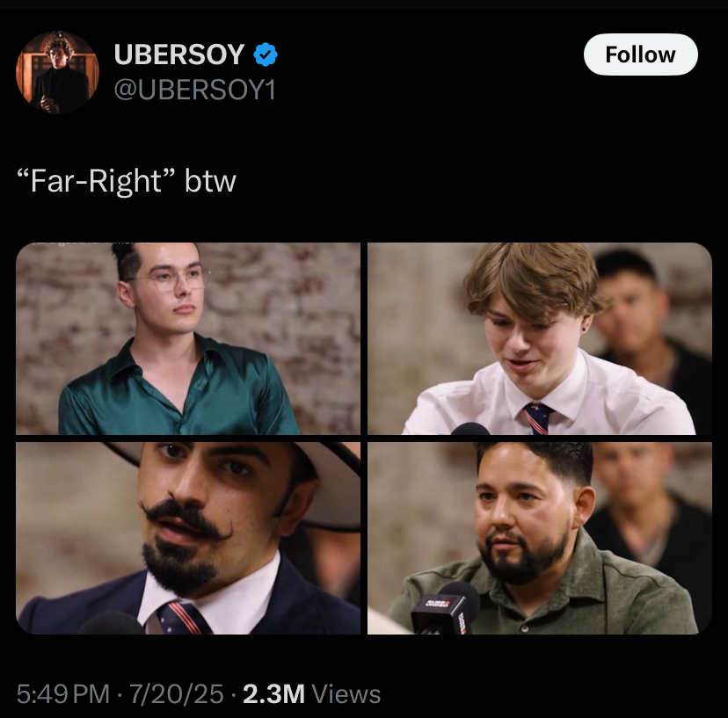728x718 pixels.
Task: Open the olive green shirt man photo
Action: pos(540,538)
